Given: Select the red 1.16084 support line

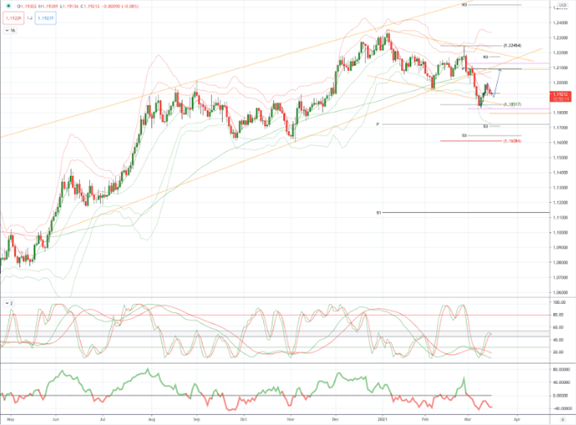Looking at the screenshot, I should click(471, 141).
